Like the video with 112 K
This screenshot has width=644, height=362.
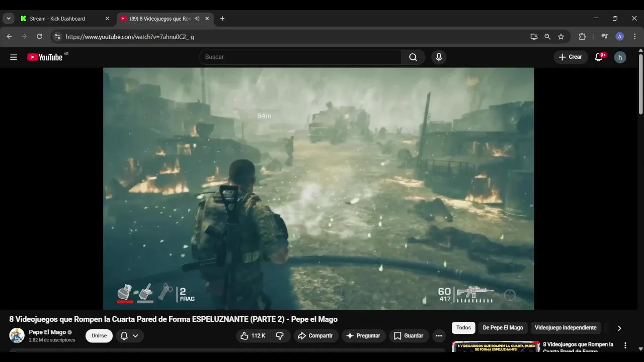click(254, 336)
